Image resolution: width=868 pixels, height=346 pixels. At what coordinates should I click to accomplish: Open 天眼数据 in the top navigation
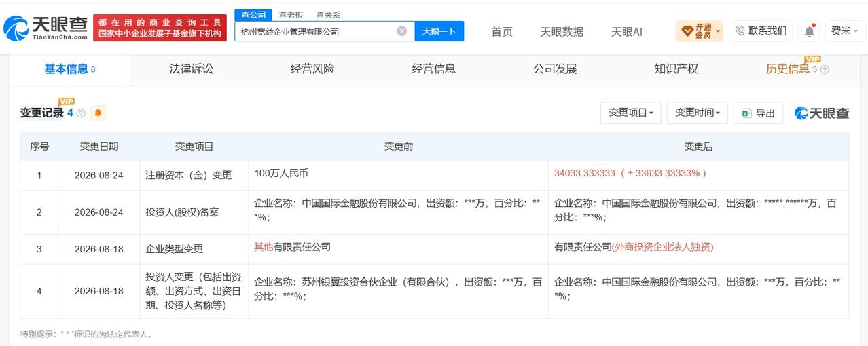tap(562, 32)
